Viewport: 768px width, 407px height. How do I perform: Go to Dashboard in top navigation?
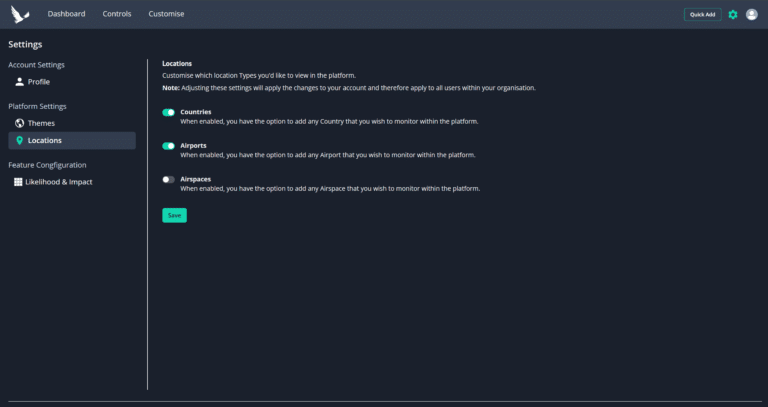tap(67, 14)
